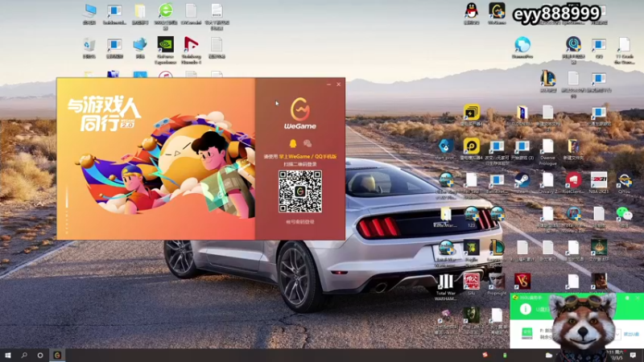This screenshot has width=644, height=362.
Task: Switch to WeGame taskbar button
Action: (x=57, y=355)
